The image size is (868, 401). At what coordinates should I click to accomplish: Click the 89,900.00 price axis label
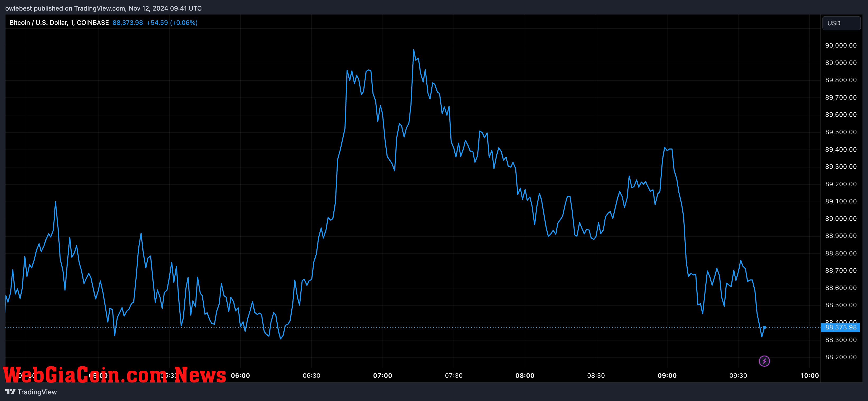pyautogui.click(x=841, y=63)
